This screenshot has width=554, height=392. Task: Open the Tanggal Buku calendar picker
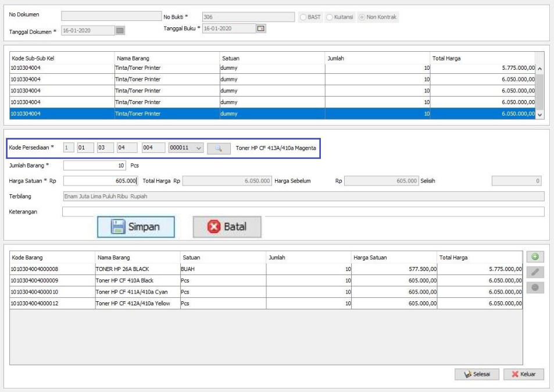[x=261, y=28]
